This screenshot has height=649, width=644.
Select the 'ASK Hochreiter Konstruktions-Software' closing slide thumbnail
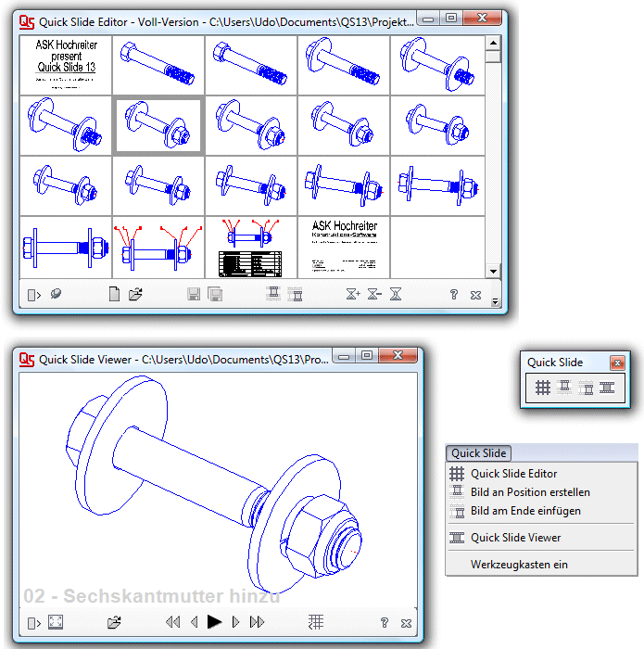click(x=344, y=248)
